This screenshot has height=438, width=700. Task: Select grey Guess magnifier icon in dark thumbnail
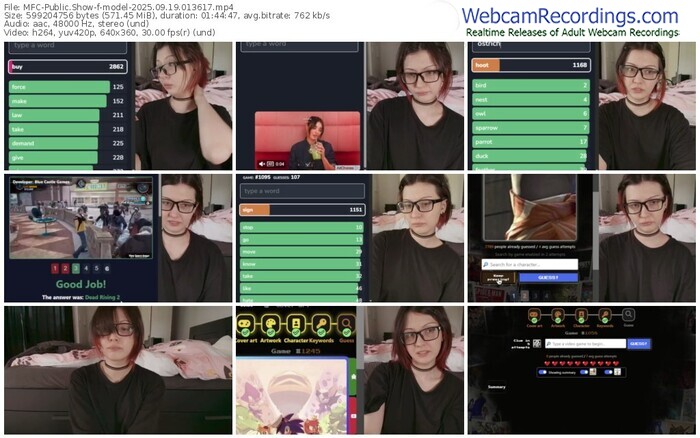click(x=628, y=315)
